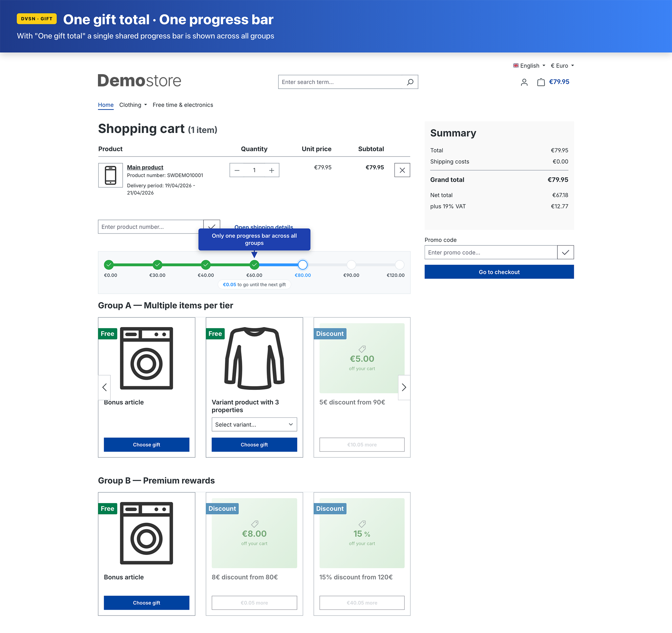Click the €60.00 completed progress checkpoint
The height and width of the screenshot is (633, 672).
(254, 265)
